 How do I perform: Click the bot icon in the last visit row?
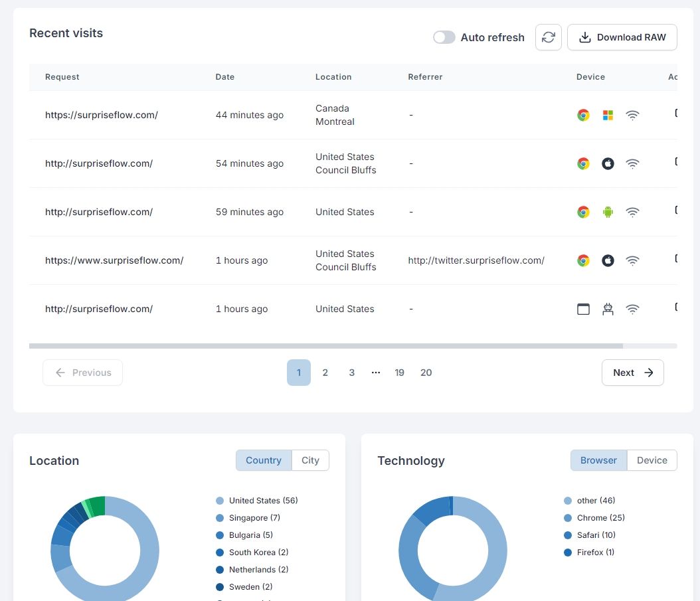coord(608,309)
